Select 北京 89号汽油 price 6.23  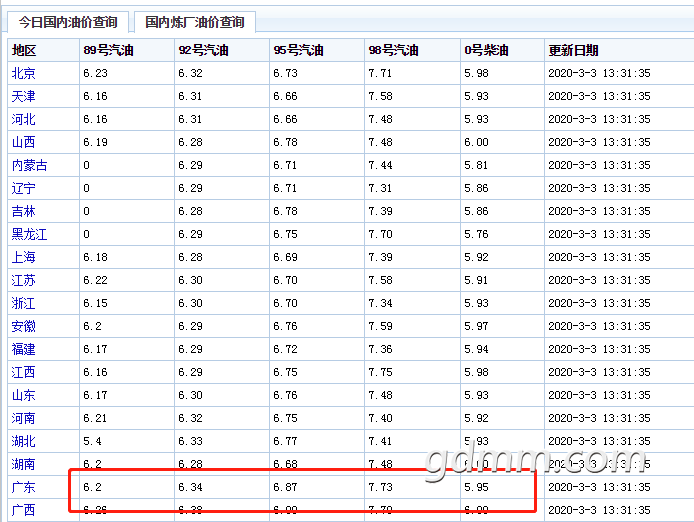point(96,73)
